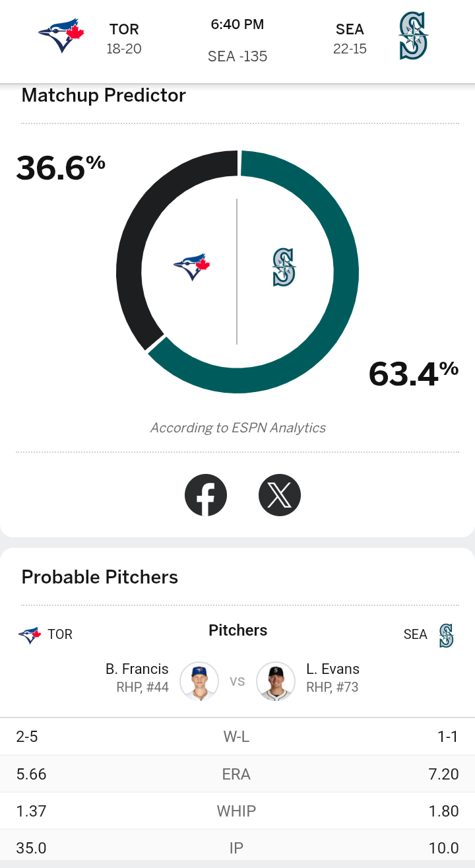Share matchup on Facebook
The height and width of the screenshot is (868, 475).
206,494
